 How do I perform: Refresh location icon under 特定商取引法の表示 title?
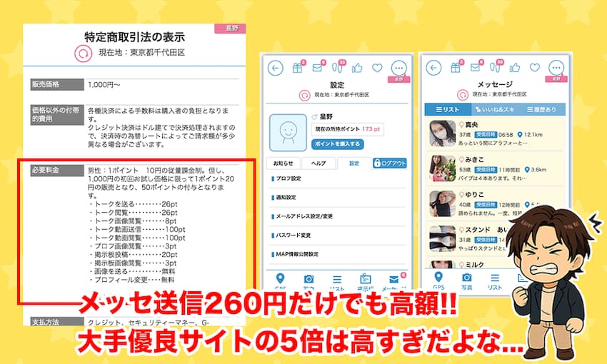(83, 53)
